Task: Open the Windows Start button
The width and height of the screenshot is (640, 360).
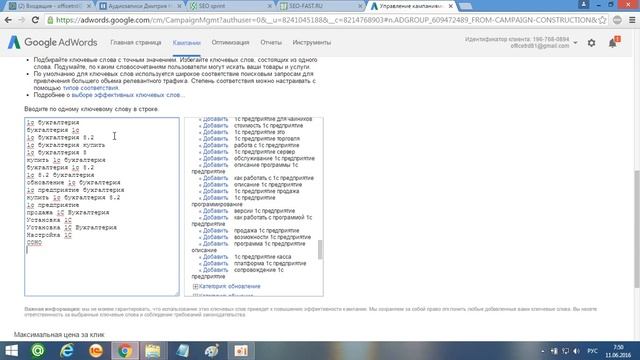Action: (11, 351)
